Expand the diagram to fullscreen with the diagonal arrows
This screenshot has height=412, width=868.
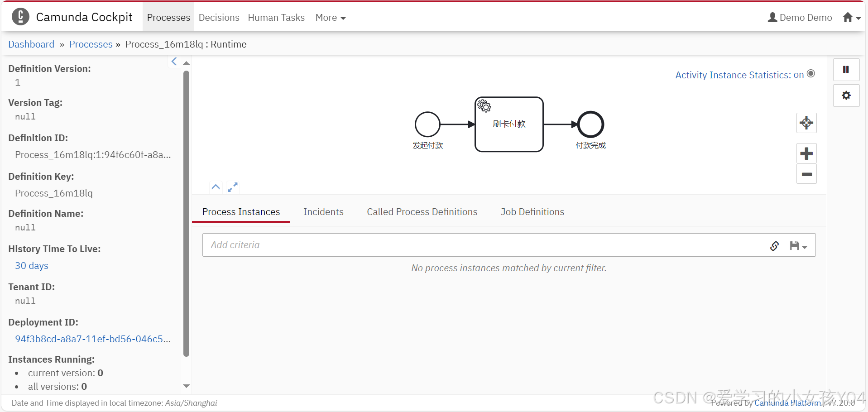pyautogui.click(x=233, y=187)
